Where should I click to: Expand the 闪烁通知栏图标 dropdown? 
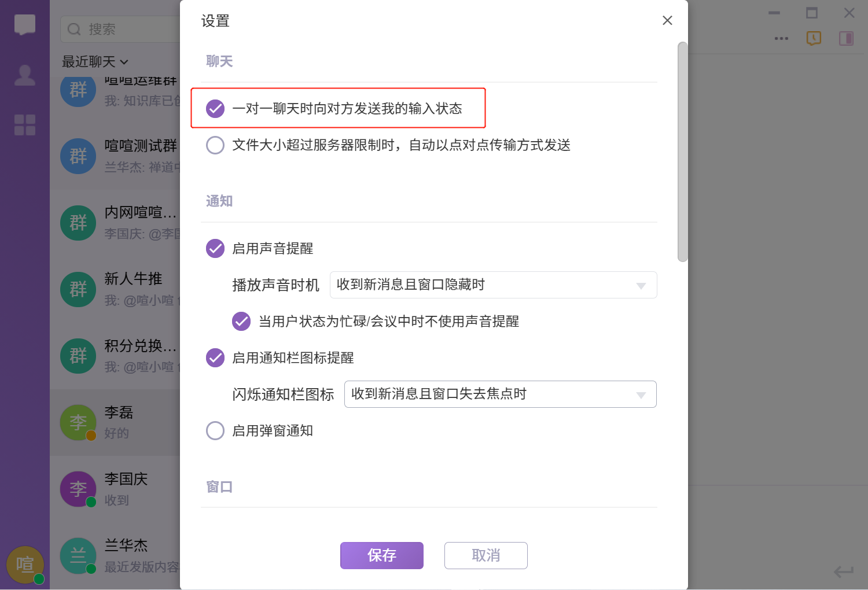500,394
